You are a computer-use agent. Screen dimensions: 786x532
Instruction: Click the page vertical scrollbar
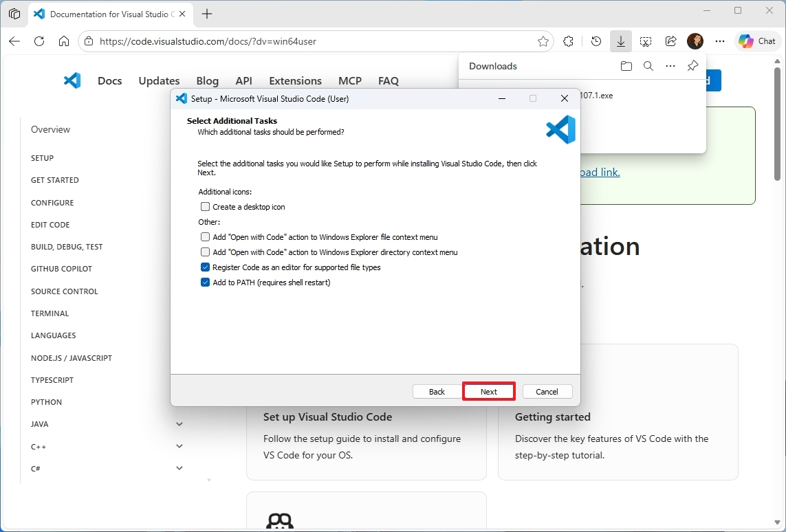[777, 123]
